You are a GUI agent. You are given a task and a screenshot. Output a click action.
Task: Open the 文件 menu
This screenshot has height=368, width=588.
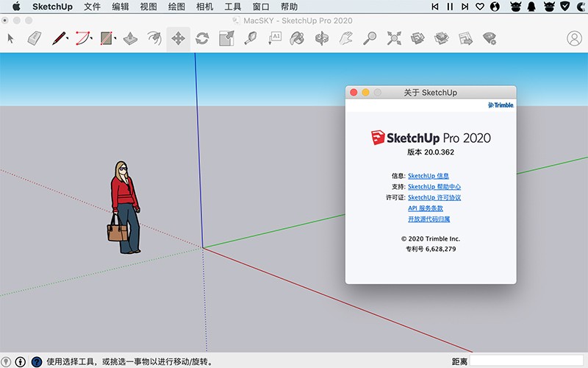pos(93,7)
